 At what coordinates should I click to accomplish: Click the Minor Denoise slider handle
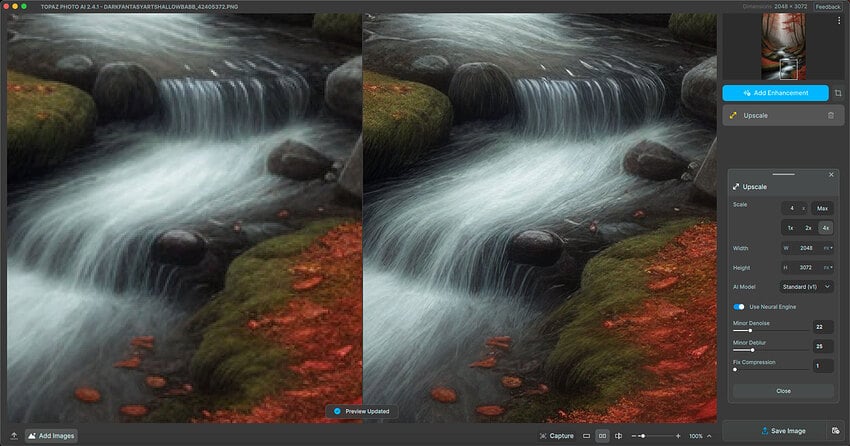[x=750, y=330]
